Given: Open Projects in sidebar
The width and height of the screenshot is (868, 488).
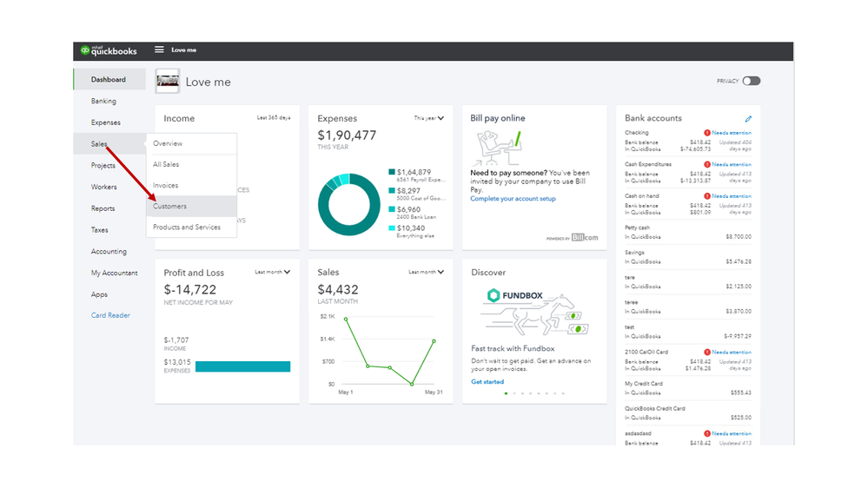Looking at the screenshot, I should pos(103,166).
